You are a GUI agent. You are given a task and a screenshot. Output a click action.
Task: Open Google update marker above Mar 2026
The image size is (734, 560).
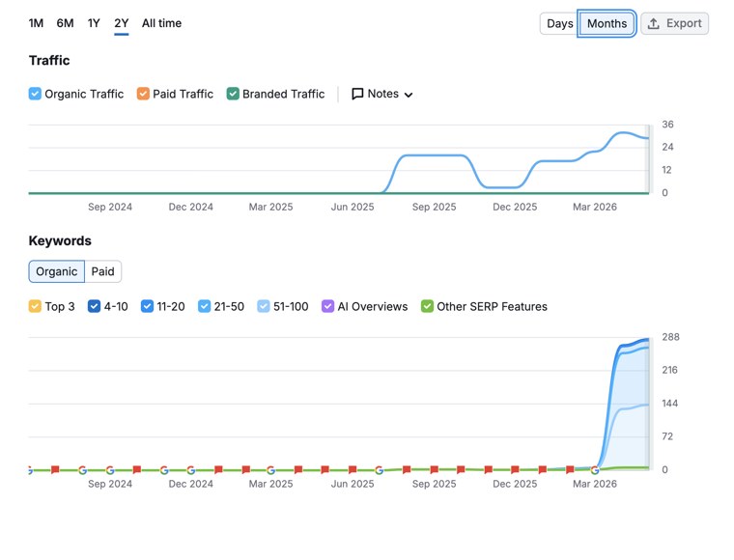tap(595, 469)
